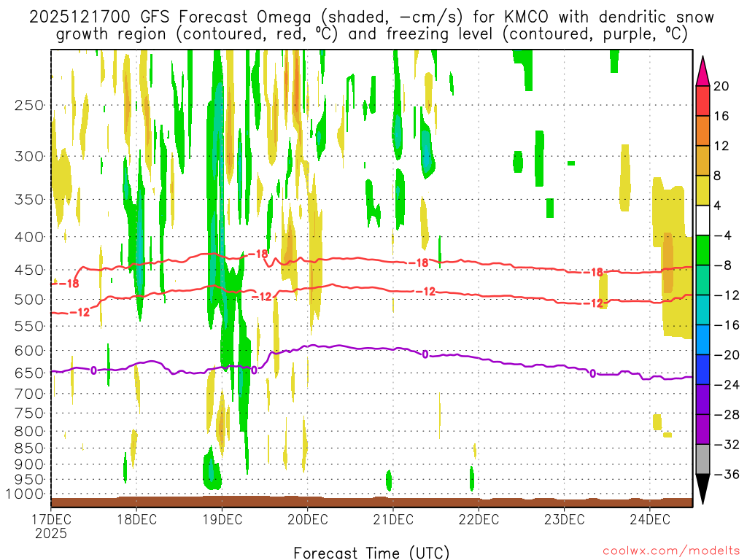Click the red colorbar swatch between 16 and 20
This screenshot has height=560, width=747.
click(x=703, y=101)
